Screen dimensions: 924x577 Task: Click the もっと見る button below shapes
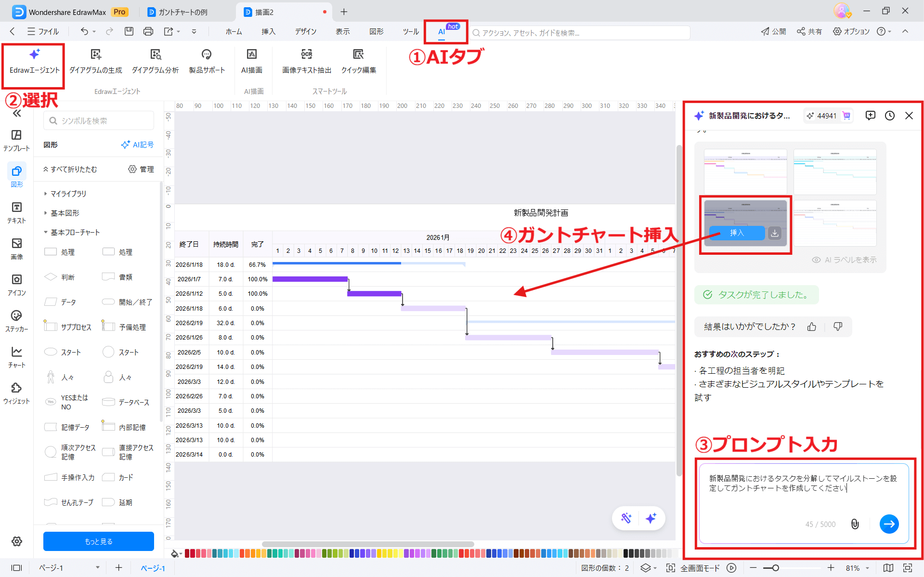(98, 541)
